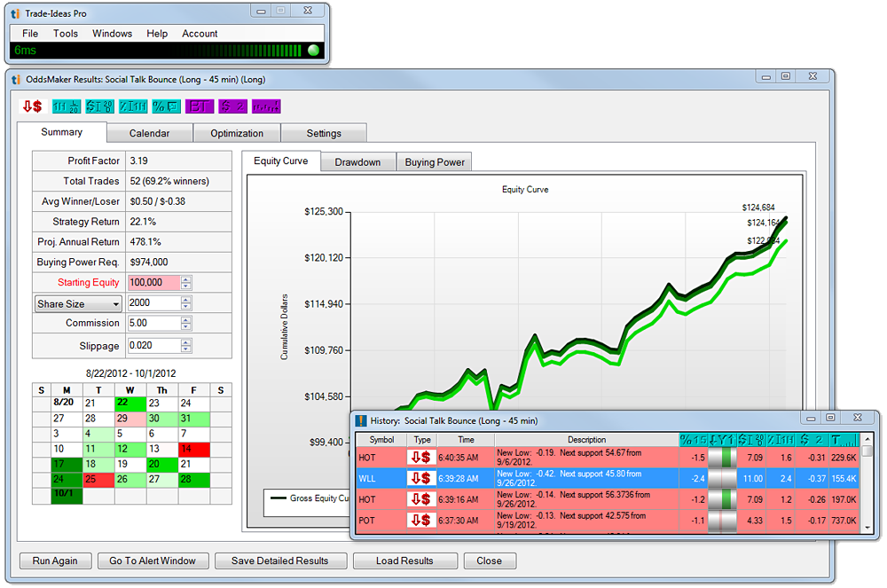Click the Load Results button
887x588 pixels.
[404, 561]
